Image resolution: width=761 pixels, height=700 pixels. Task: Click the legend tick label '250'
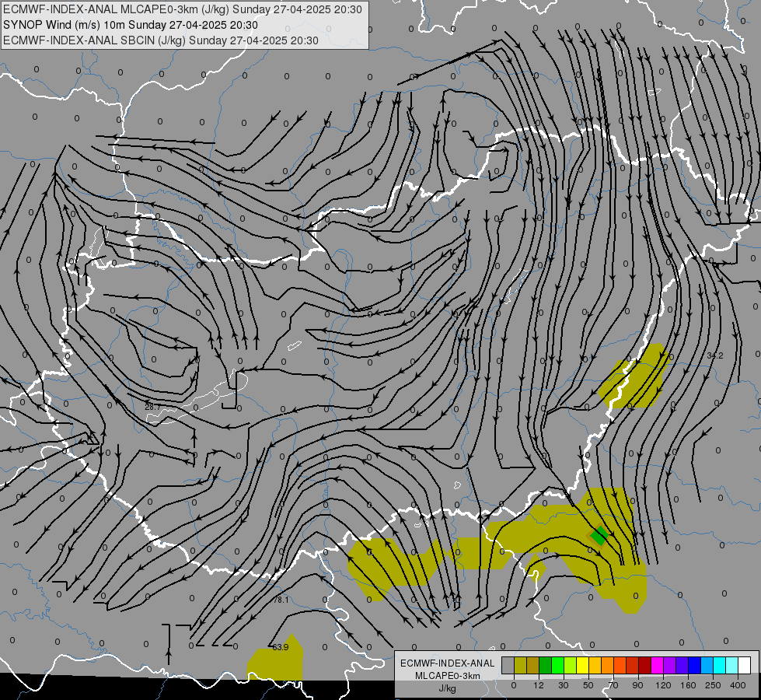(x=713, y=685)
